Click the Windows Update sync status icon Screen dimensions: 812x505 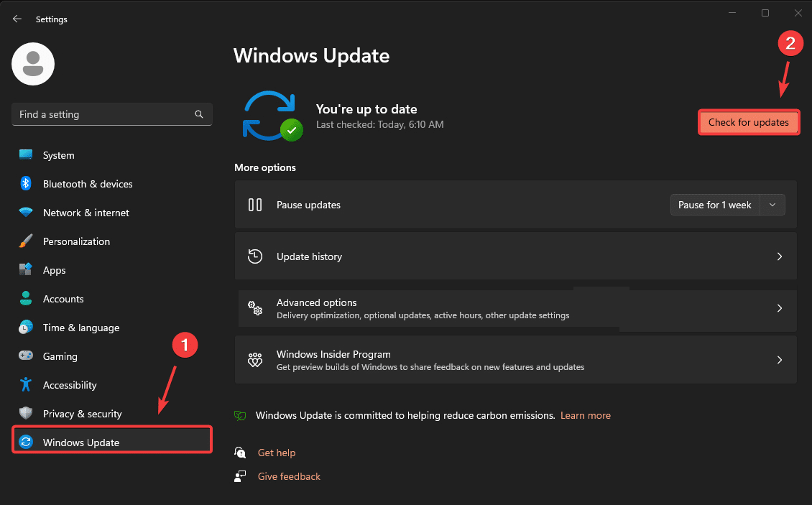[272, 116]
